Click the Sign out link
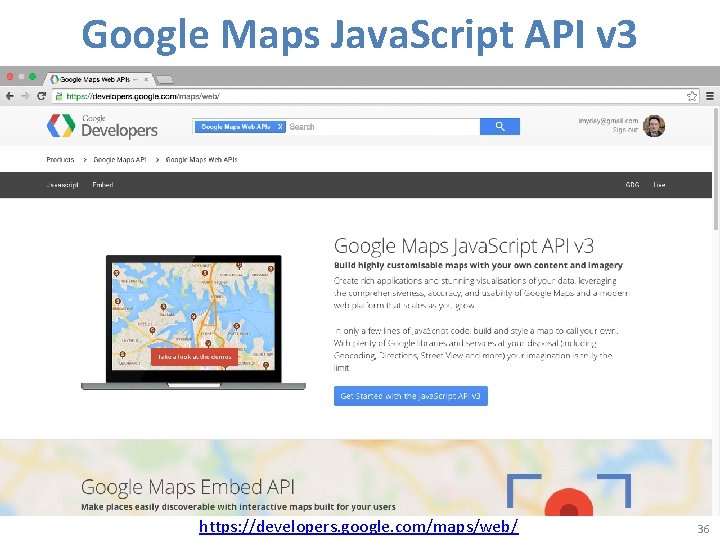Viewport: 720px width, 540px height. point(625,130)
